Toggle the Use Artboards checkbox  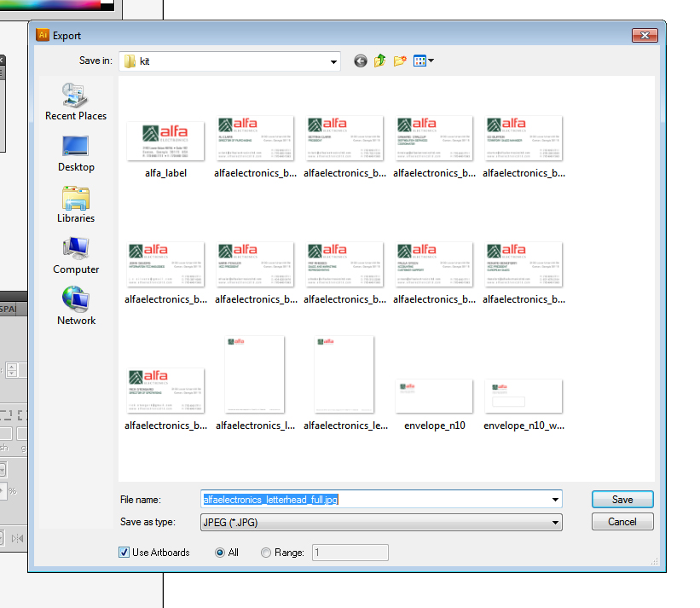coord(124,553)
